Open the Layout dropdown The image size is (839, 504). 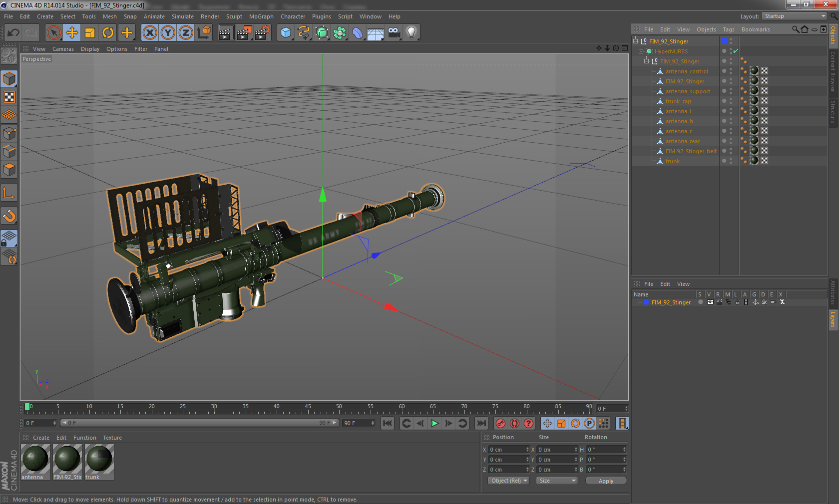point(795,16)
